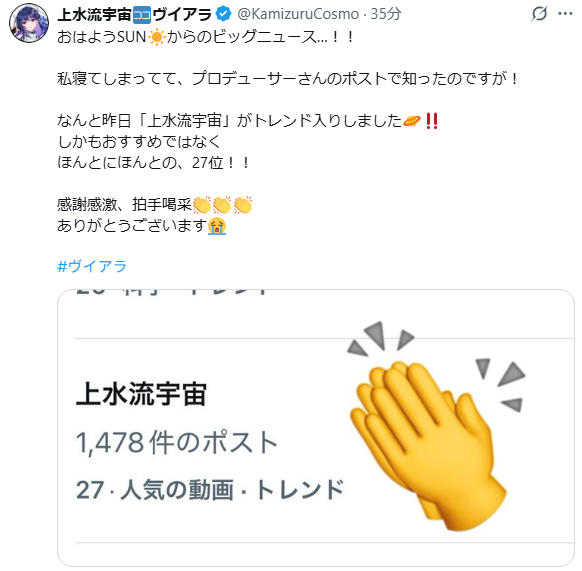Click the #ヴイアラ hashtag
The height and width of the screenshot is (571, 582).
coord(92,267)
